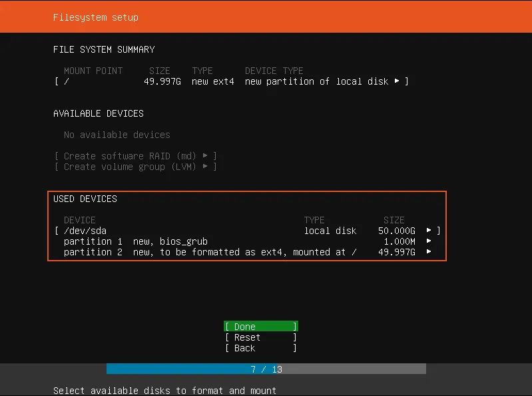Screen dimensions: 532x396
Task: Click the 50.000G size of /dev/sda
Action: click(397, 231)
